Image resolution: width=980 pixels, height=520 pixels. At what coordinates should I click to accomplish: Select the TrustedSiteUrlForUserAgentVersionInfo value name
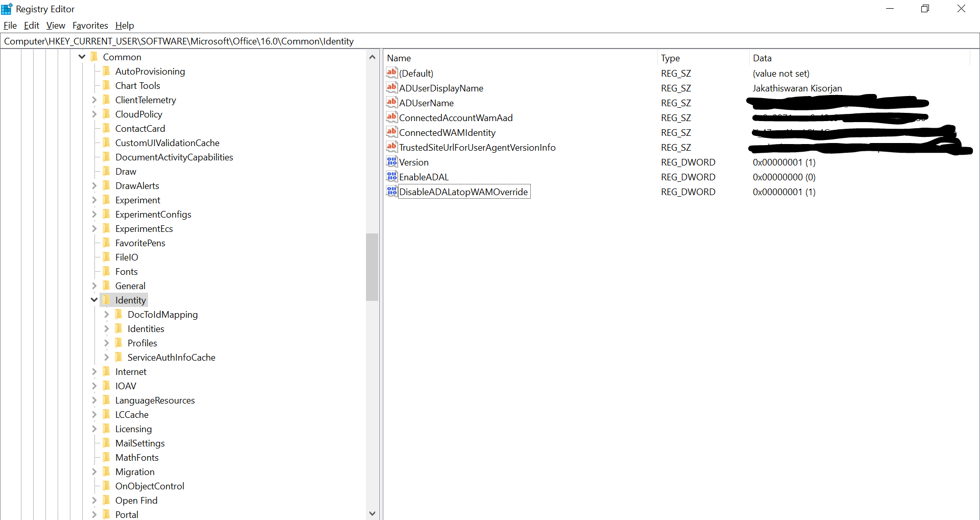pyautogui.click(x=477, y=147)
